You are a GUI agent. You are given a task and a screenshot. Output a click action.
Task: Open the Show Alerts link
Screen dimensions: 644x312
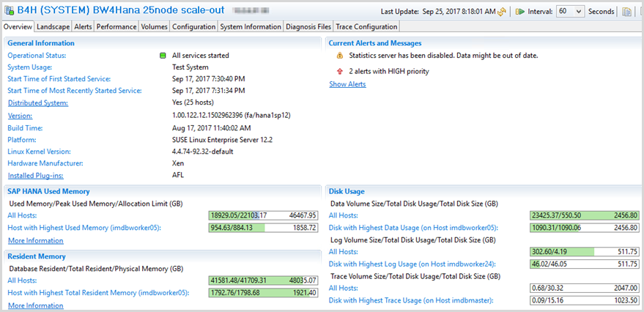click(347, 84)
